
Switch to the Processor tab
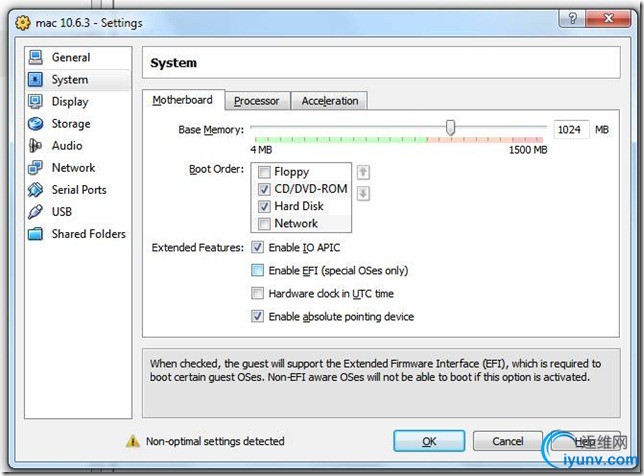[257, 101]
